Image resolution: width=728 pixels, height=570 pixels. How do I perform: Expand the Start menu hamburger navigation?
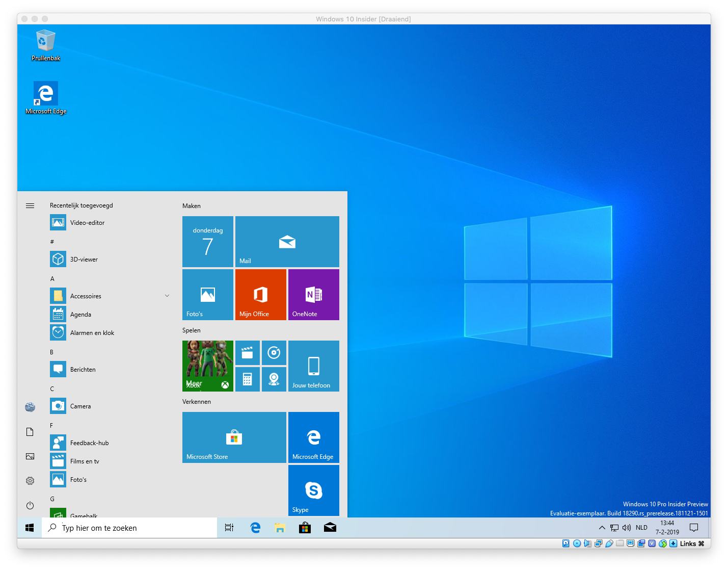tap(30, 206)
